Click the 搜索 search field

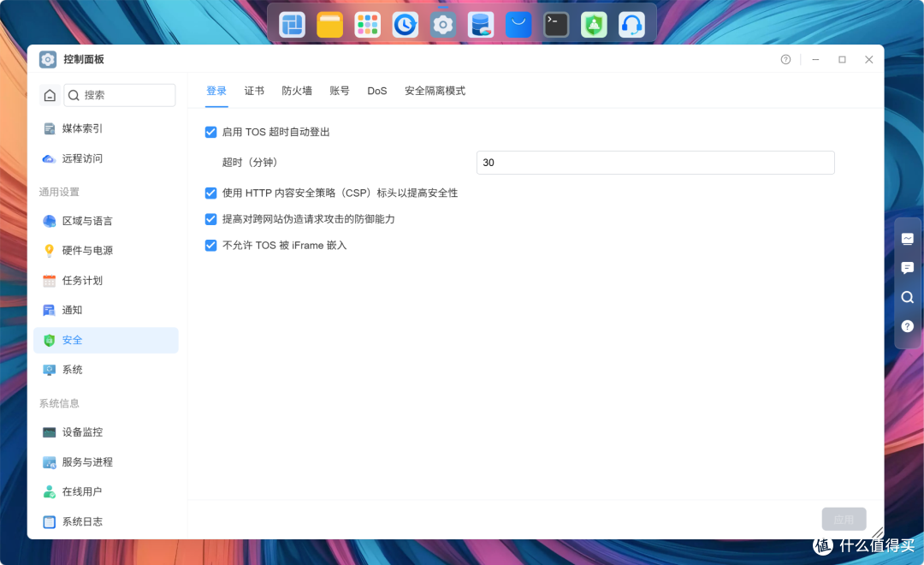(x=120, y=95)
